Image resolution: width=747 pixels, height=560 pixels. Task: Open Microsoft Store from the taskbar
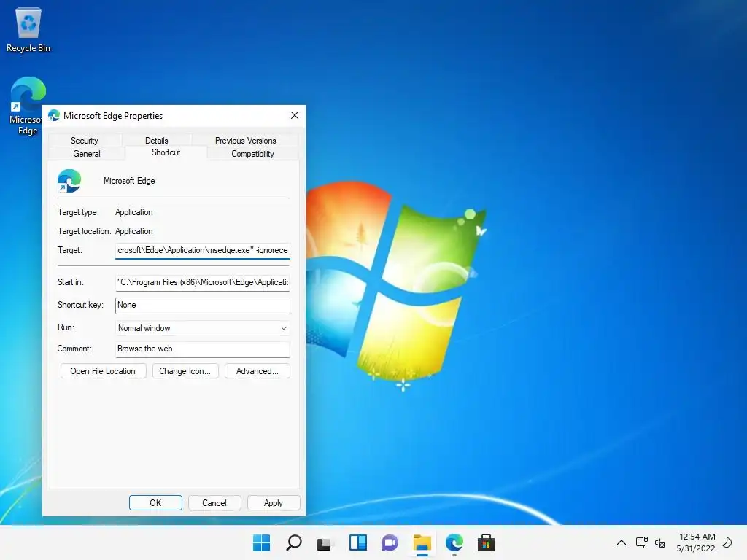tap(486, 542)
